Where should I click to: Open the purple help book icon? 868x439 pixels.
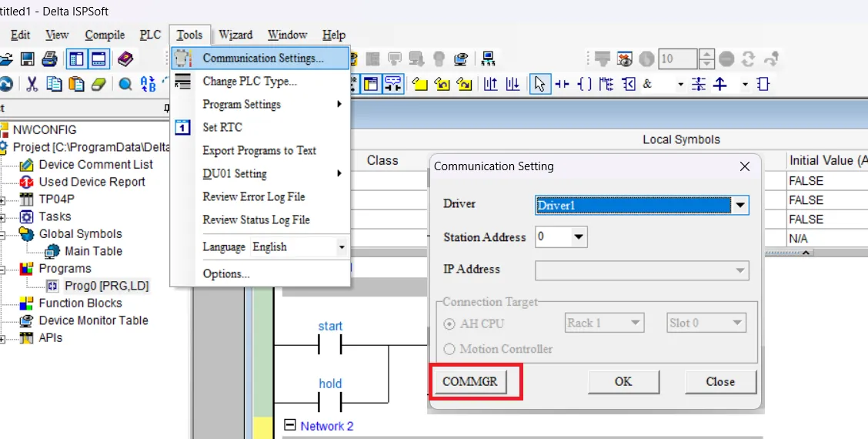pyautogui.click(x=125, y=59)
